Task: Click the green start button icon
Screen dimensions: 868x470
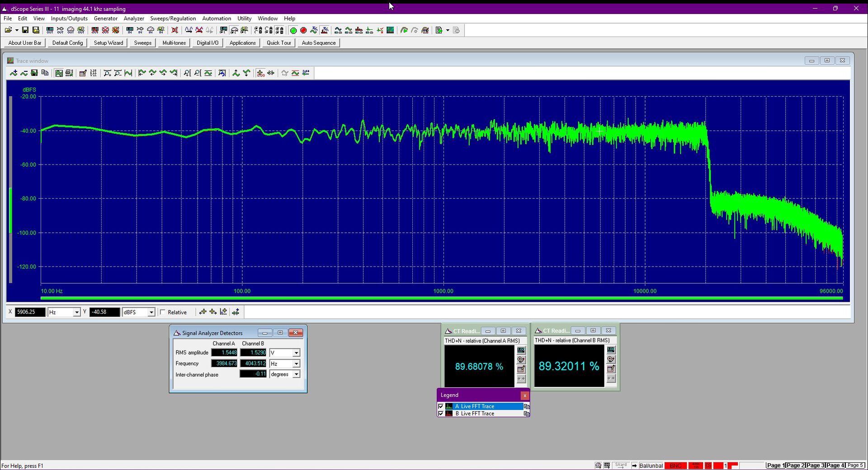Action: (x=293, y=30)
